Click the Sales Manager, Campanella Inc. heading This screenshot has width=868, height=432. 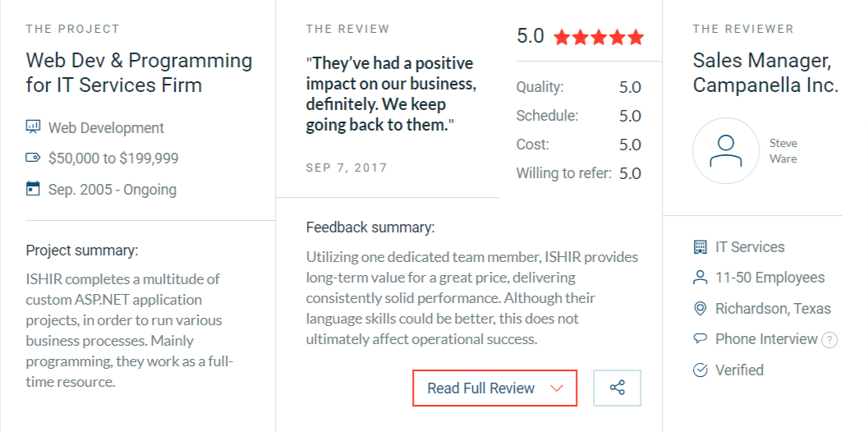[x=765, y=72]
